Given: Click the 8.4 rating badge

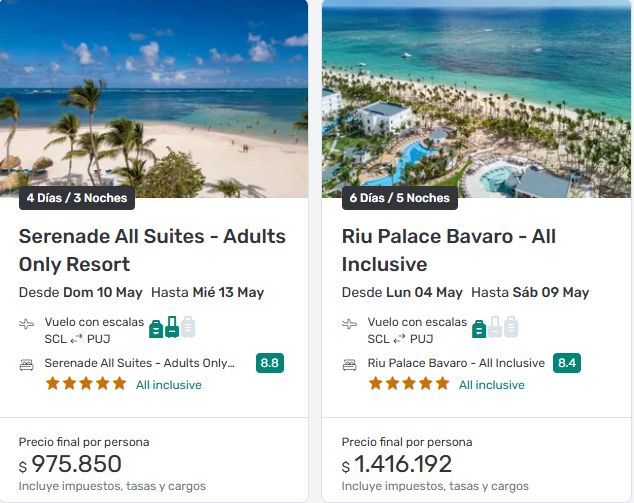Looking at the screenshot, I should [x=567, y=363].
